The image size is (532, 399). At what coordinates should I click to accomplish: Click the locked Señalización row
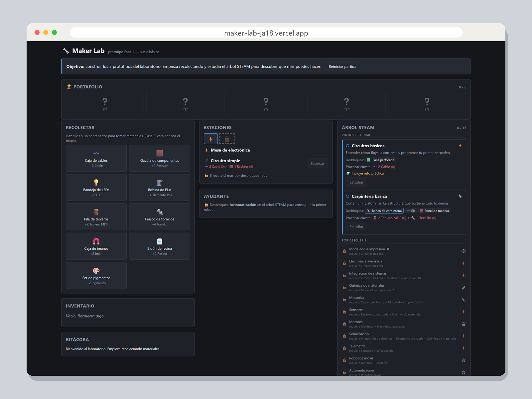tap(404, 336)
